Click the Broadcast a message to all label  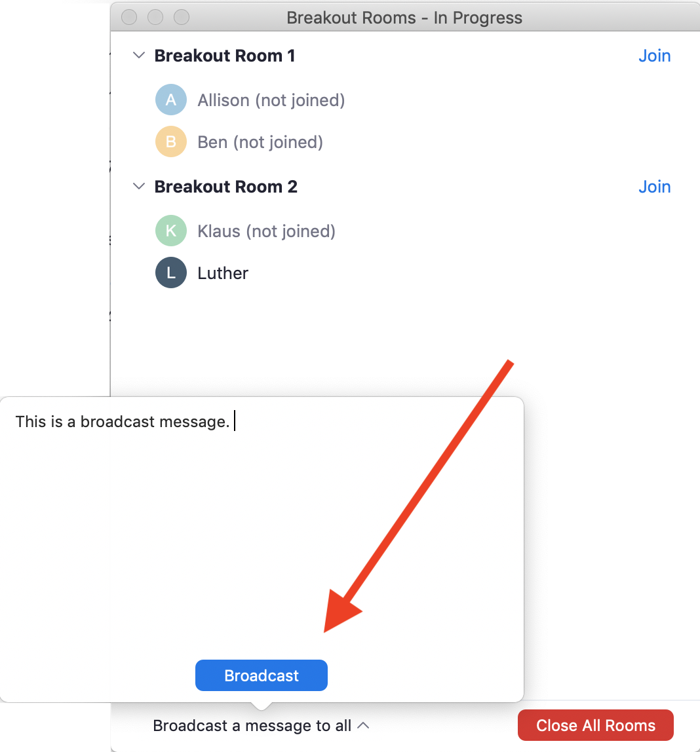pos(252,725)
